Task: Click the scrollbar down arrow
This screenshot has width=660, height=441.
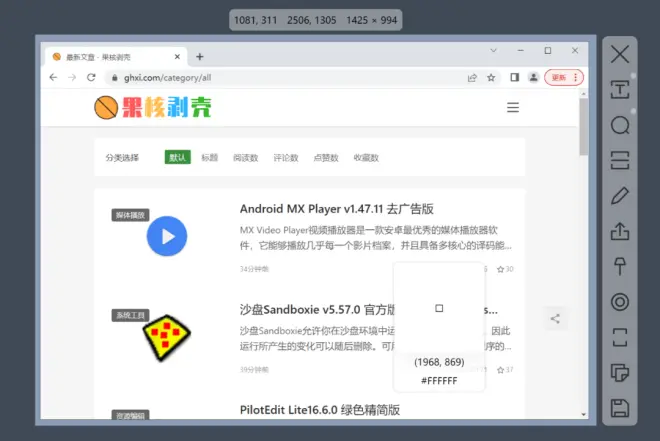Action: point(583,414)
